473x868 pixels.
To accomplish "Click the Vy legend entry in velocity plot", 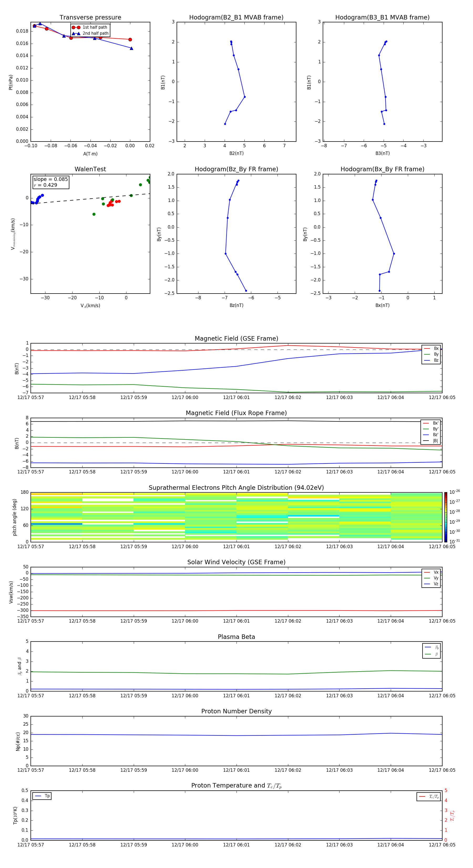I will pos(431,578).
